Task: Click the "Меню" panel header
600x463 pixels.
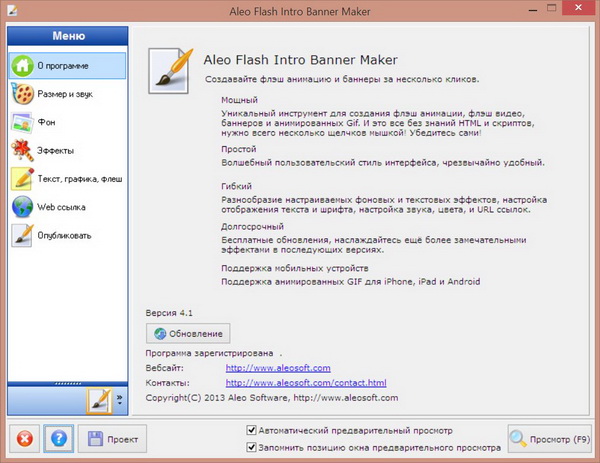Action: point(67,35)
